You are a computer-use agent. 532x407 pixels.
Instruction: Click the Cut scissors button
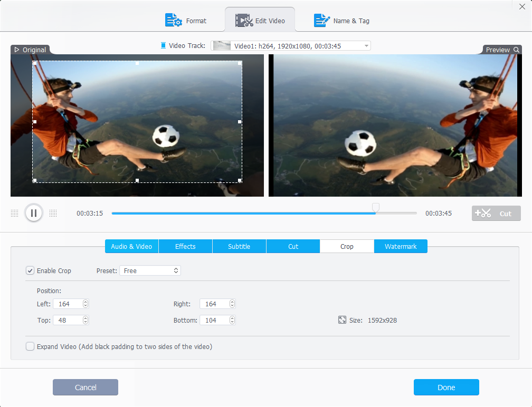click(496, 214)
